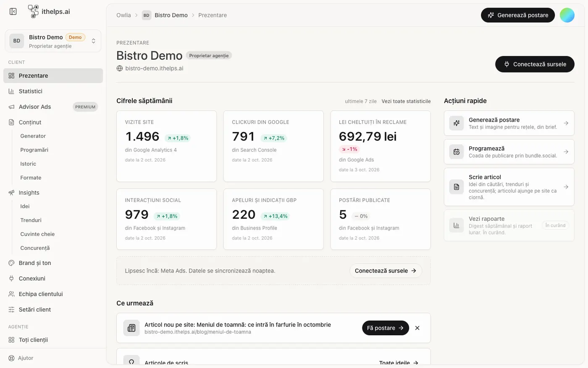Click the Insights telescope icon
The image size is (588, 368).
11,193
